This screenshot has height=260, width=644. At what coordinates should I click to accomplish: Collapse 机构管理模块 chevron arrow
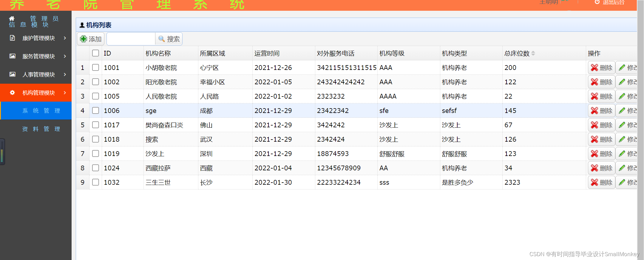tap(65, 93)
